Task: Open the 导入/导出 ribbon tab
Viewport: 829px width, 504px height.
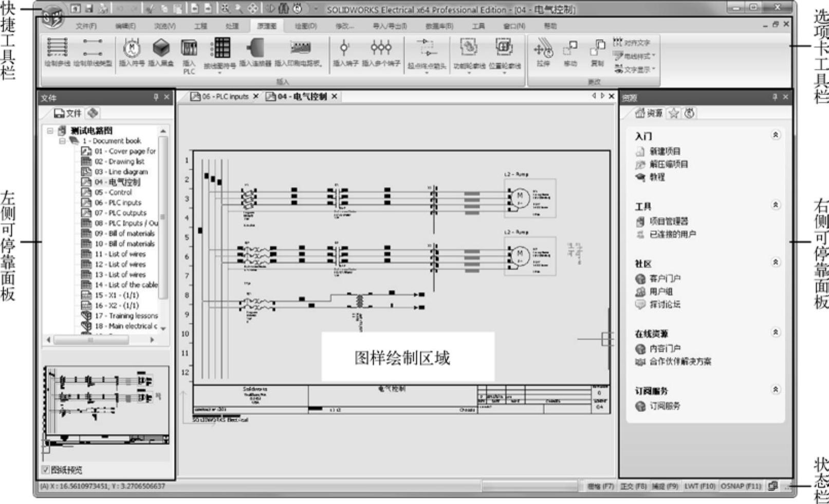Action: click(390, 26)
